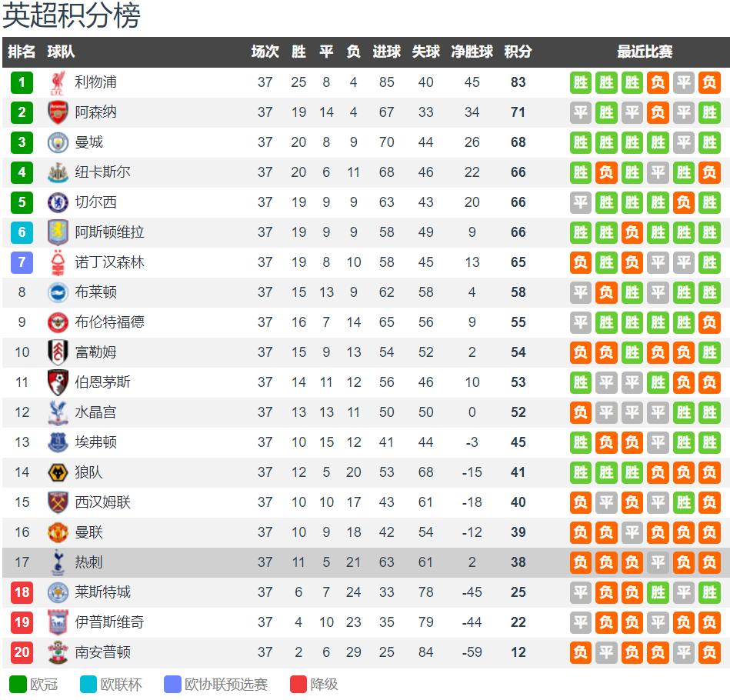Open the Manchester City badge icon

(x=58, y=142)
